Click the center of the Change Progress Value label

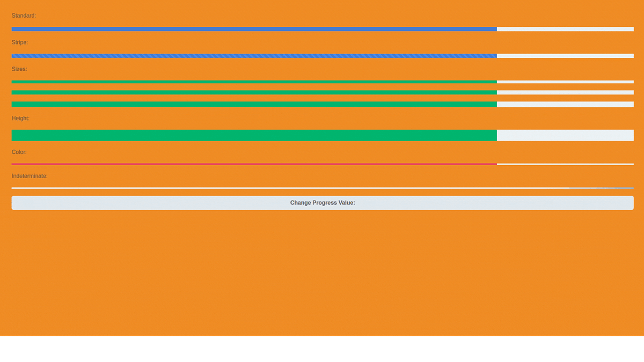(322, 203)
